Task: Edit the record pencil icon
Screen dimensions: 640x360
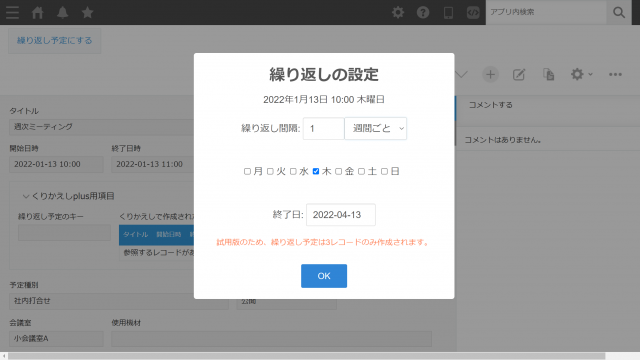Action: [x=519, y=75]
